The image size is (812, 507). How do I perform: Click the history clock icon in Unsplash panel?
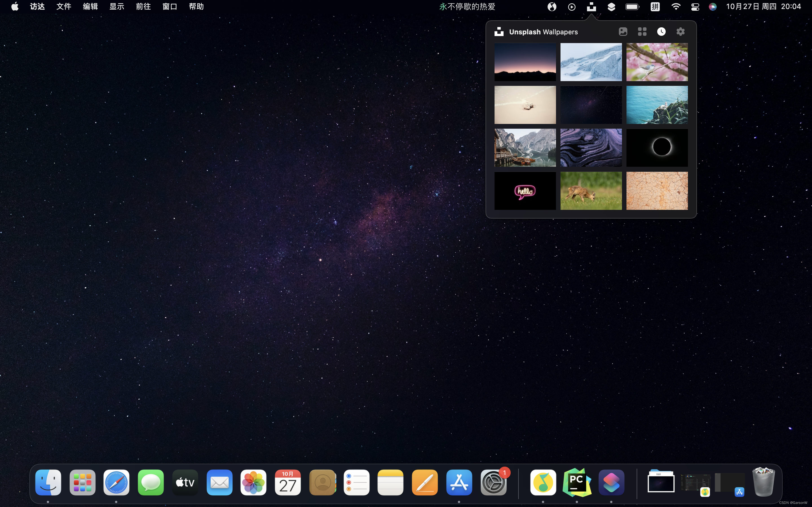(661, 32)
